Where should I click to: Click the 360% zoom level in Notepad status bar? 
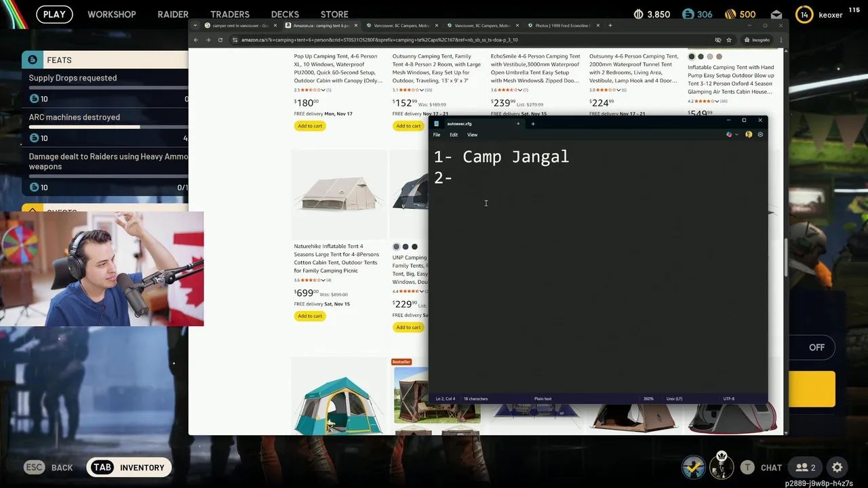[x=648, y=399]
